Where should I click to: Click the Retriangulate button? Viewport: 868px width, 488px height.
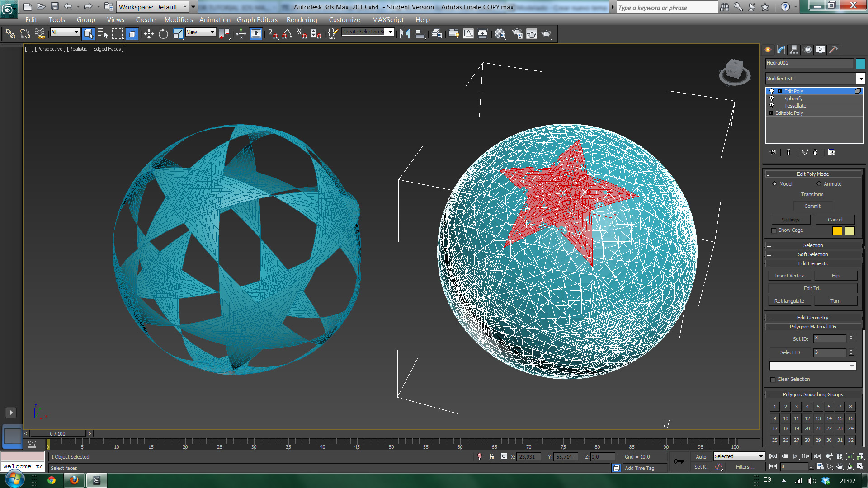pos(789,301)
